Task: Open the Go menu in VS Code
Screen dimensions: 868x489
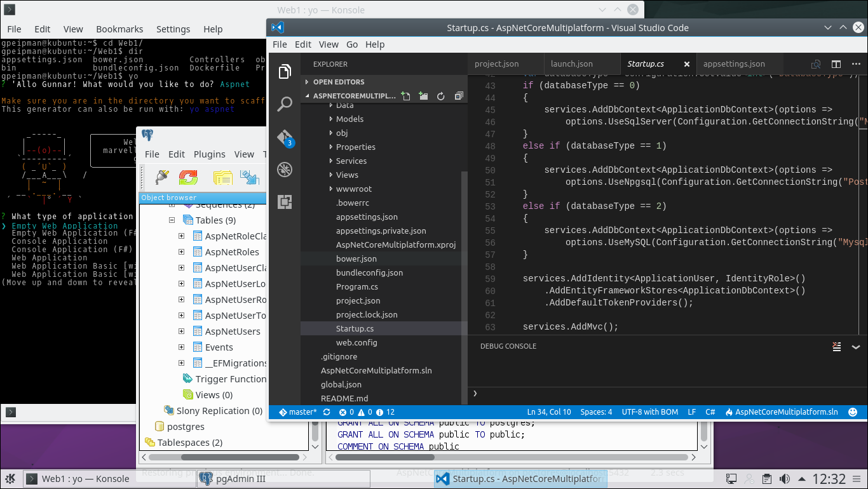Action: pyautogui.click(x=352, y=44)
